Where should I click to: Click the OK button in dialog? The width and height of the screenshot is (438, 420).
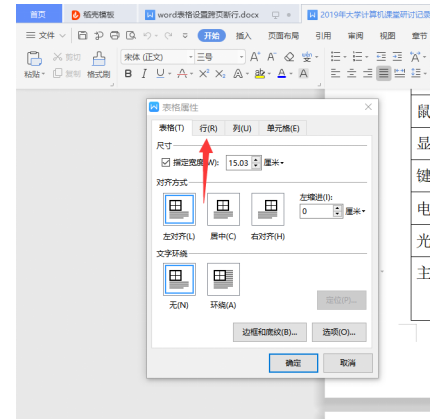293,363
